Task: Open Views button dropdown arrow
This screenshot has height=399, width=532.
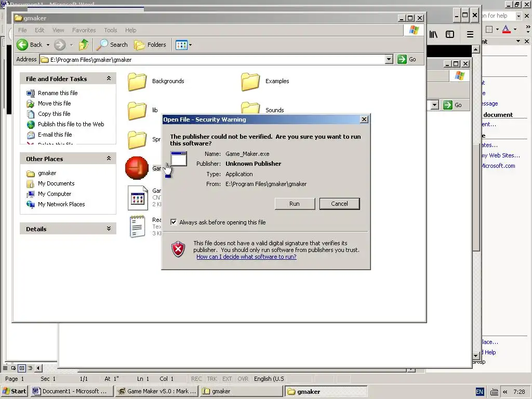Action: coord(190,45)
